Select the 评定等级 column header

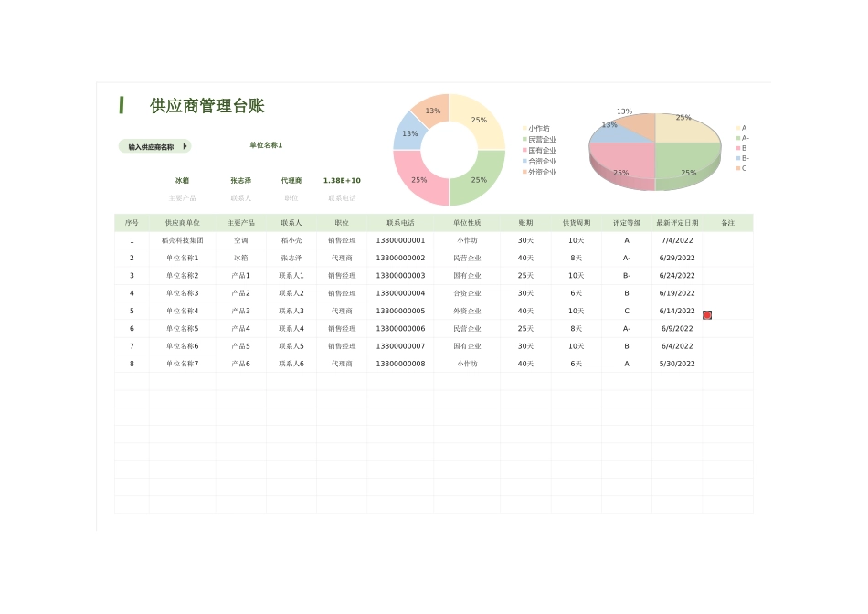[627, 222]
